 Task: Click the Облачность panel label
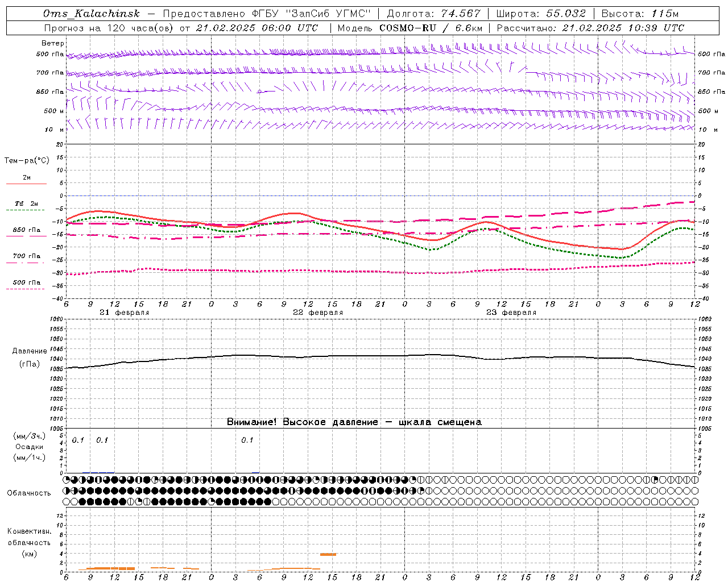(29, 493)
